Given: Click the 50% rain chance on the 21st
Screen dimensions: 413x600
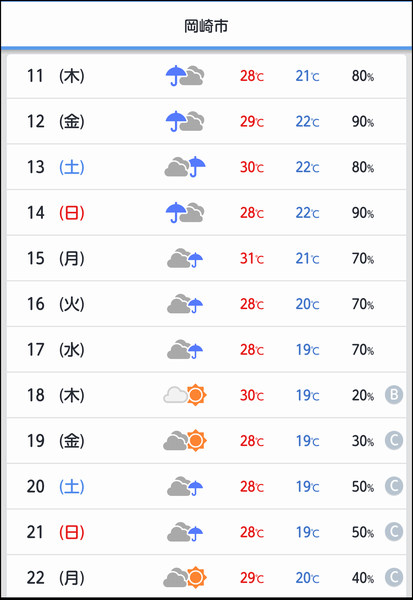Looking at the screenshot, I should 363,532.
